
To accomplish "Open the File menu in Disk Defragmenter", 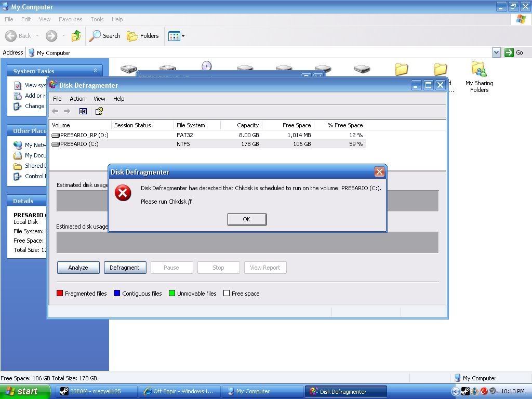I will 57,99.
